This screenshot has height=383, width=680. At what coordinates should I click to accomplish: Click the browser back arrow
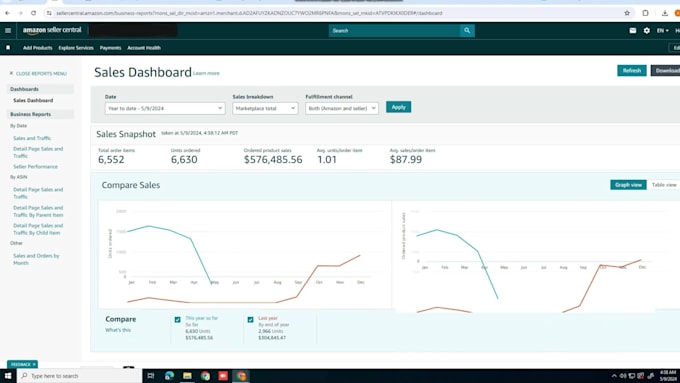(x=7, y=13)
